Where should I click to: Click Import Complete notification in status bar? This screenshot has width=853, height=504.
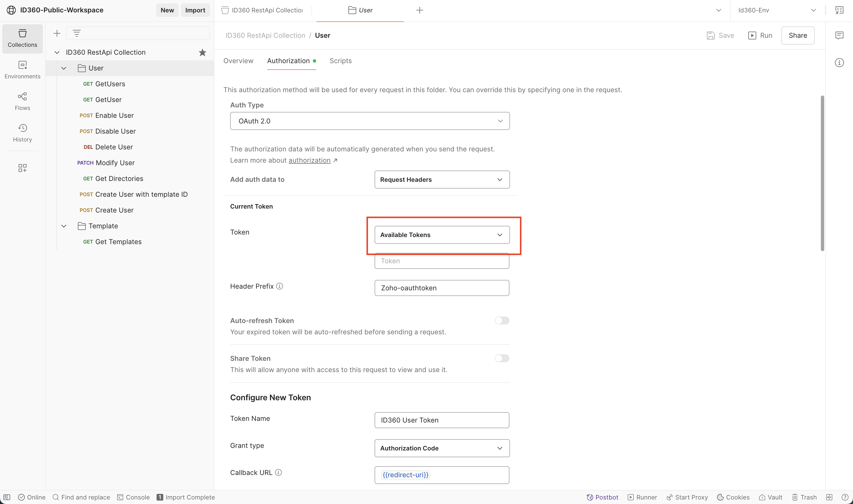point(186,497)
